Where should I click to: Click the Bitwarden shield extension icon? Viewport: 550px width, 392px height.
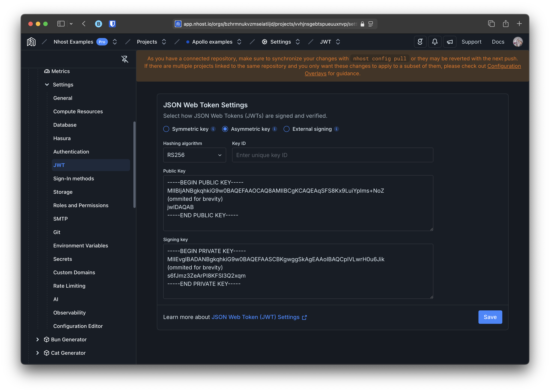click(x=112, y=24)
